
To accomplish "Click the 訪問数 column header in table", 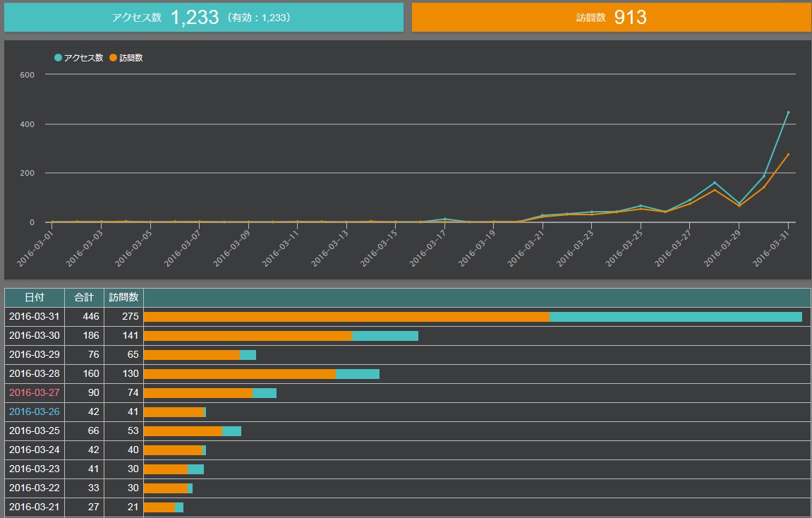I will 123,298.
